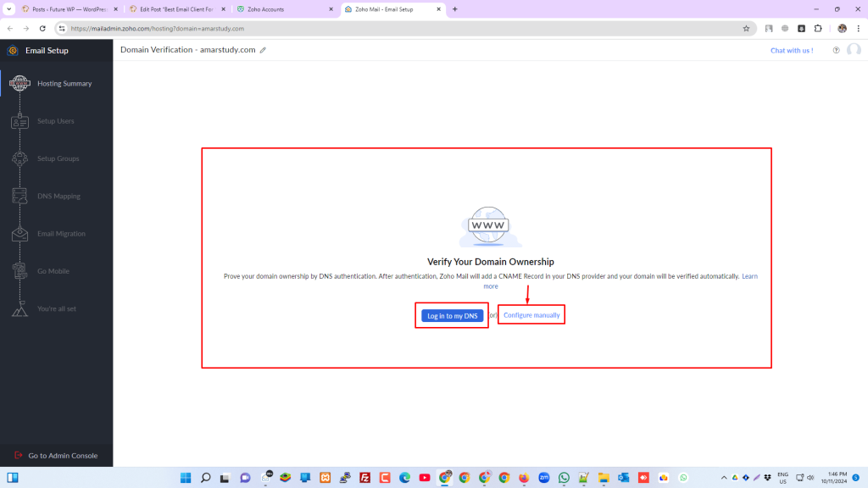Bookmark this page with the star icon

point(746,29)
